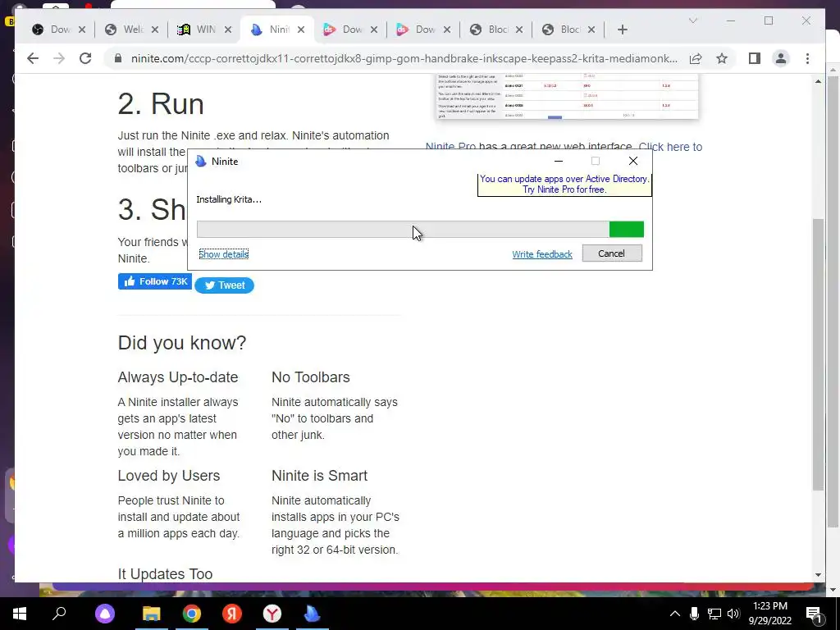Open Windows taskbar search

(59, 614)
